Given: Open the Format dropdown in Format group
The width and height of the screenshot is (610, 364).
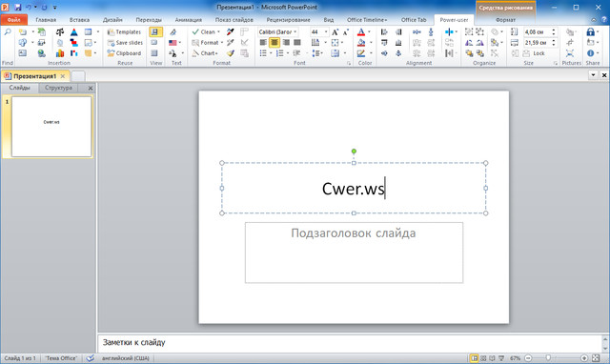Looking at the screenshot, I should click(x=208, y=43).
